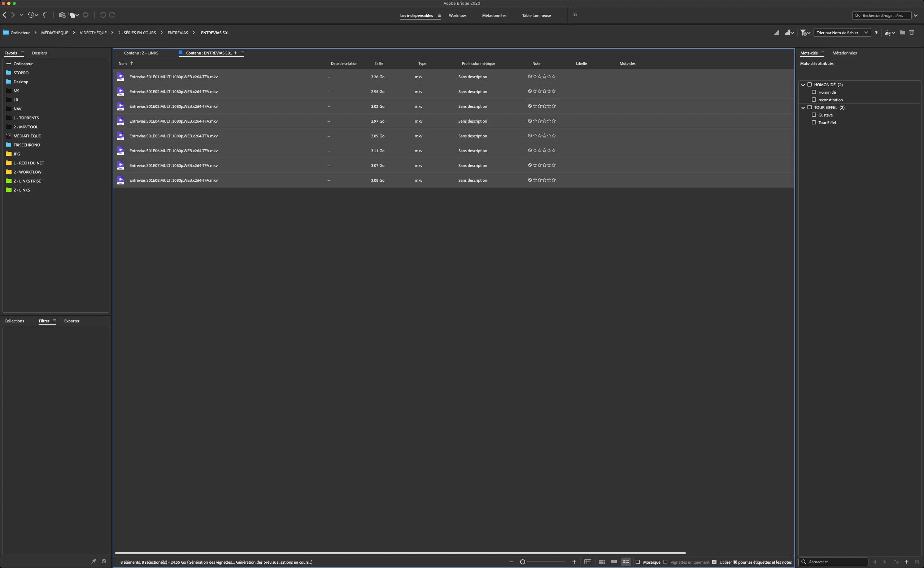Image resolution: width=924 pixels, height=568 pixels.
Task: Click the trash delete icon in path bar
Action: [912, 33]
